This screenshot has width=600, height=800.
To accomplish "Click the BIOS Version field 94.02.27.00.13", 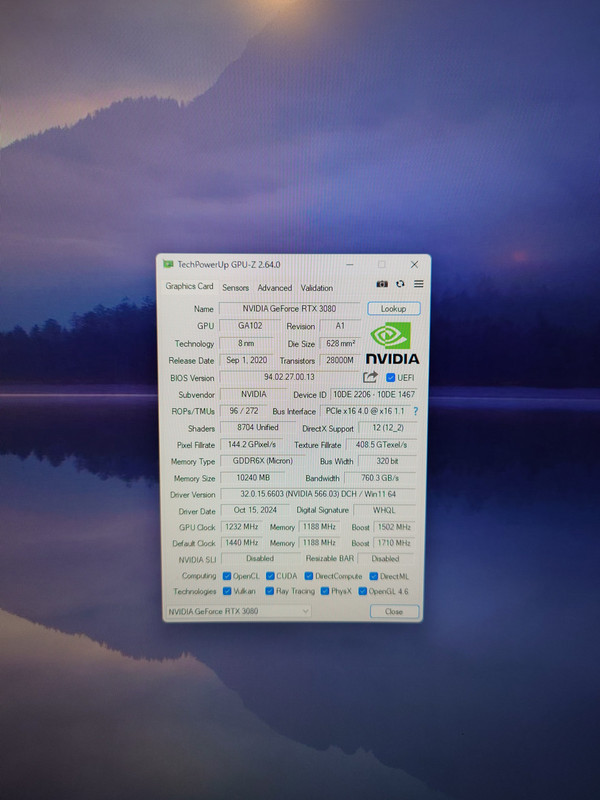I will (x=289, y=377).
